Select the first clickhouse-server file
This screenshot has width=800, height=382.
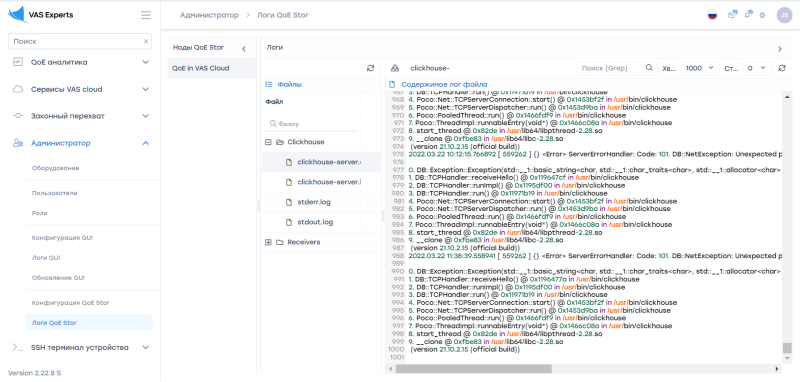pyautogui.click(x=321, y=162)
